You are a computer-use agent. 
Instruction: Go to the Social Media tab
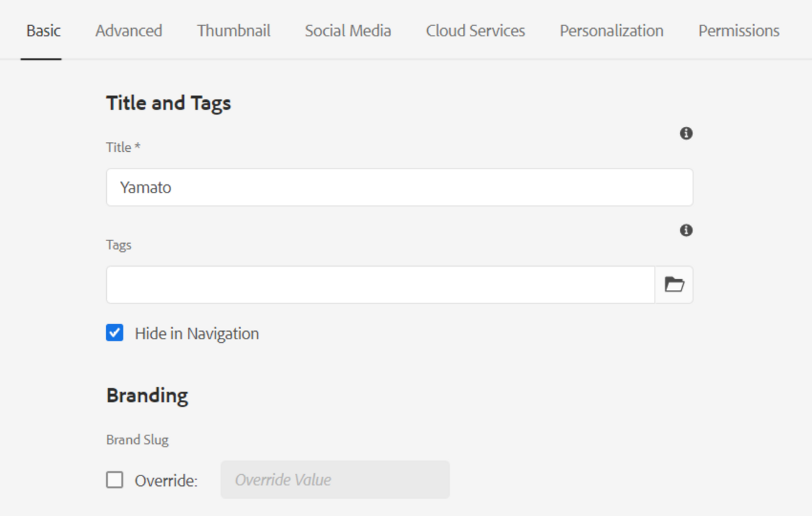coord(348,31)
